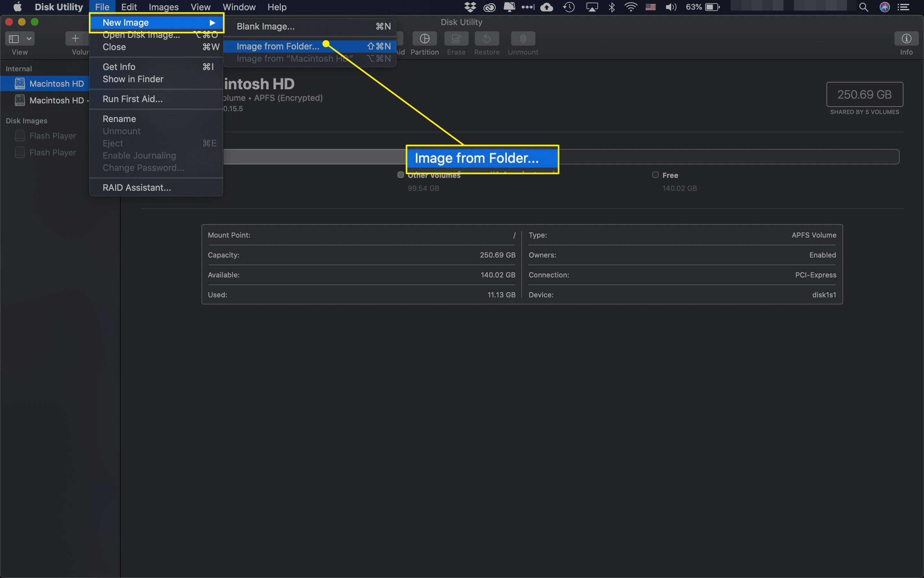Choose Image from Folder... in submenu

pos(309,46)
